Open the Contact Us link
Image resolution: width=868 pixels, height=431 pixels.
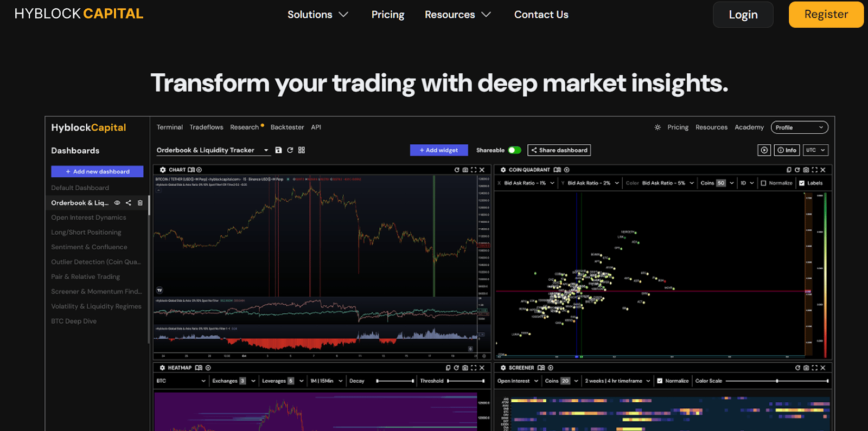(541, 15)
